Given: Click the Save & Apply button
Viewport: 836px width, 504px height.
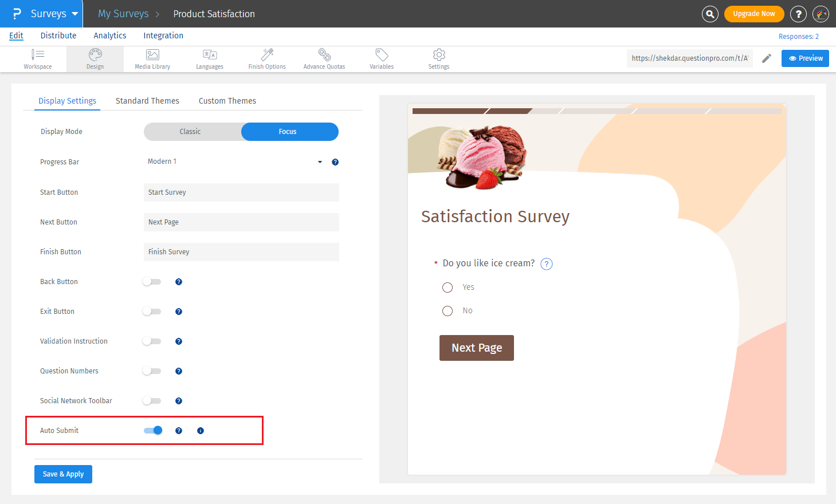Looking at the screenshot, I should (x=63, y=474).
